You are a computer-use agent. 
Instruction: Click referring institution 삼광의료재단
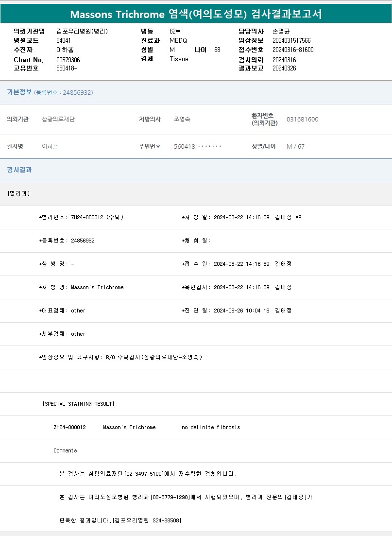click(58, 120)
